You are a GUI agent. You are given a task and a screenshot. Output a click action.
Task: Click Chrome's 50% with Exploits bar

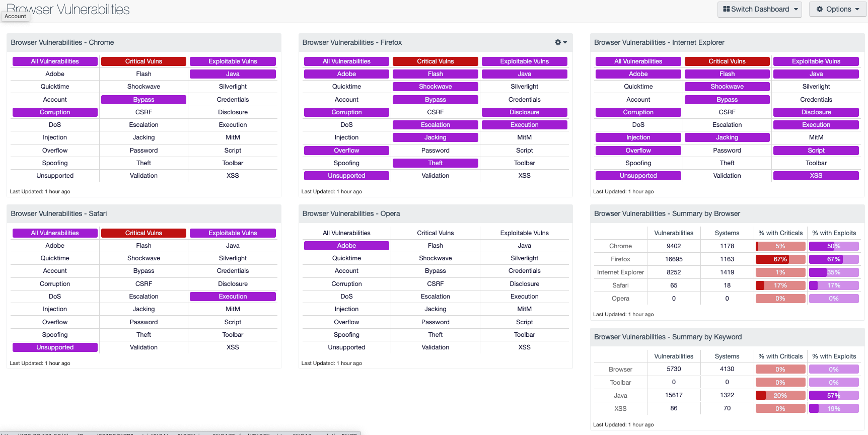pos(833,246)
